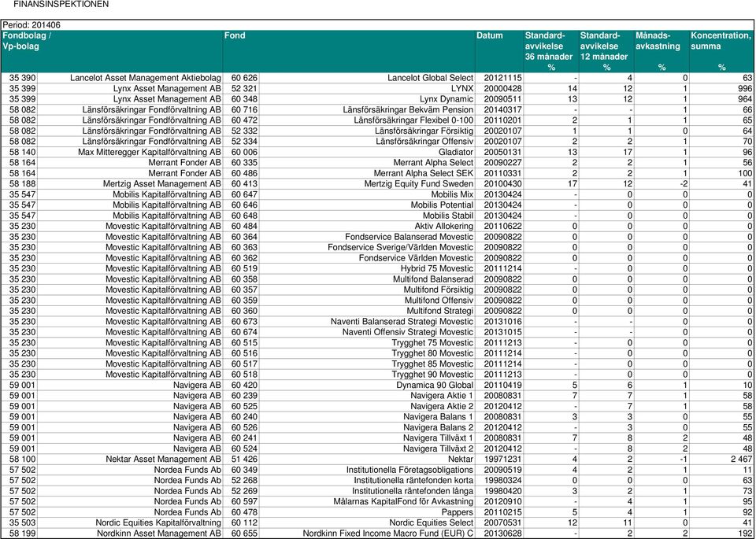The height and width of the screenshot is (539, 756).
Task: Select the Mobilis Mix fund cell
Action: [366, 194]
